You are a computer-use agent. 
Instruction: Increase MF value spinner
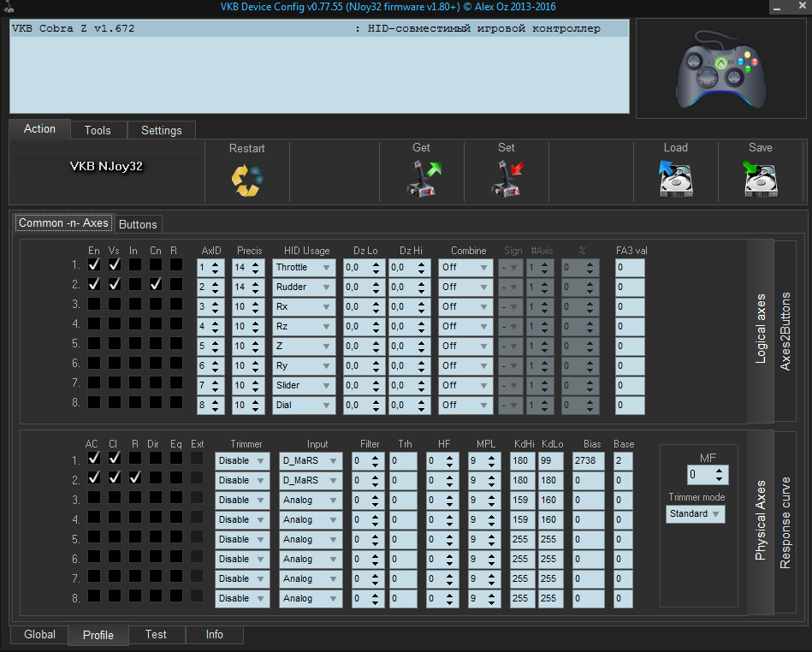pyautogui.click(x=719, y=471)
